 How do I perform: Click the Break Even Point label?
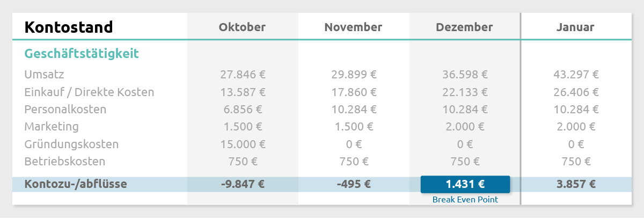[x=465, y=200]
